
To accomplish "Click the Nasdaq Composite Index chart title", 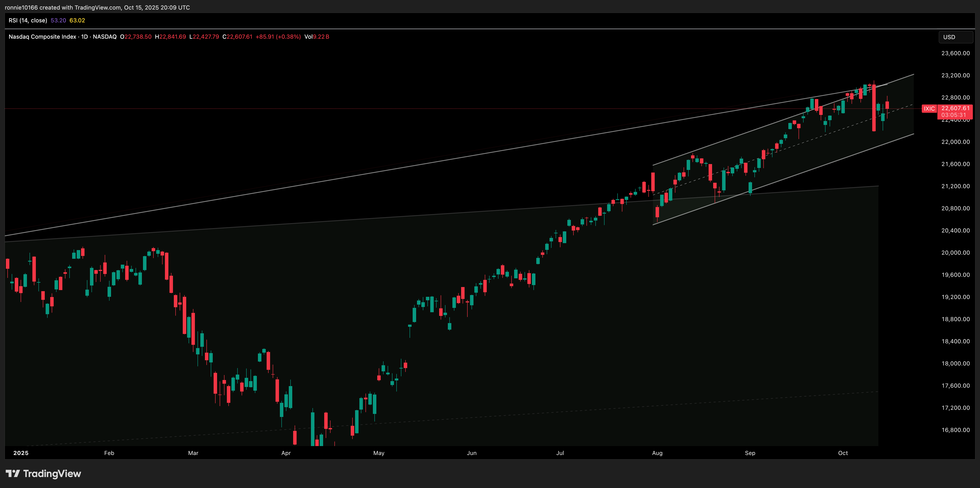I will [x=42, y=37].
